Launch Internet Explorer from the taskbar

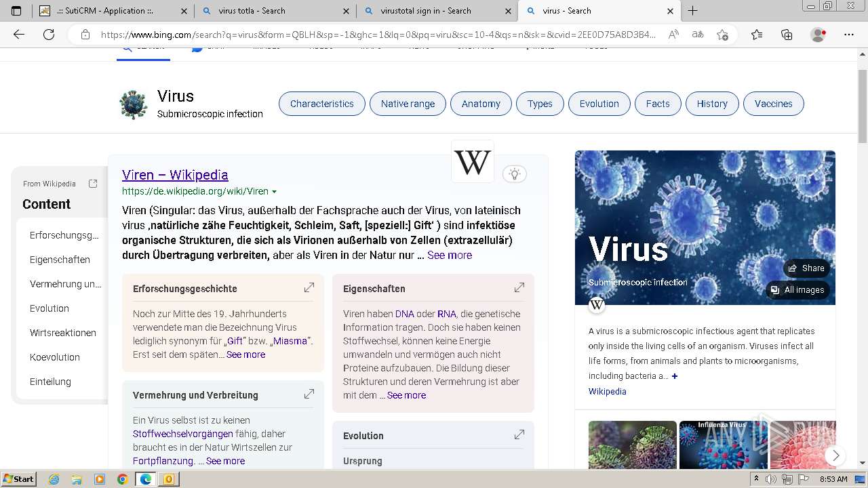point(54,479)
